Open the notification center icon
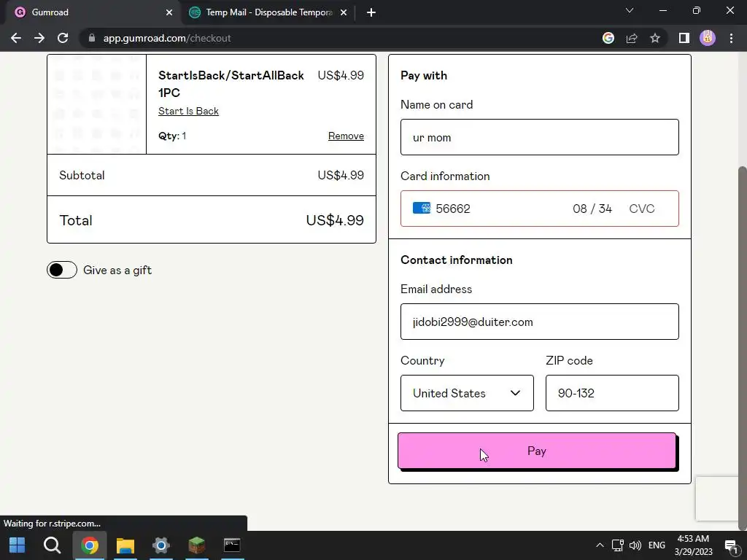The image size is (747, 560). [731, 545]
